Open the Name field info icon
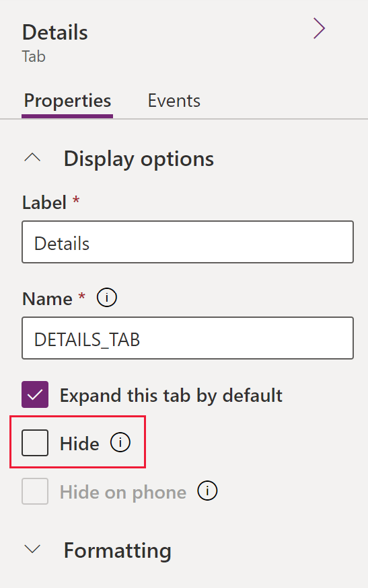 [107, 298]
